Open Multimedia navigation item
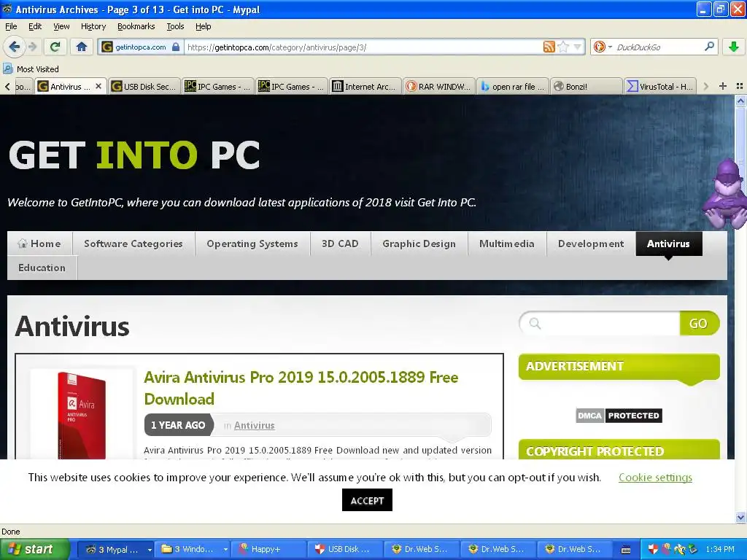 click(x=506, y=244)
